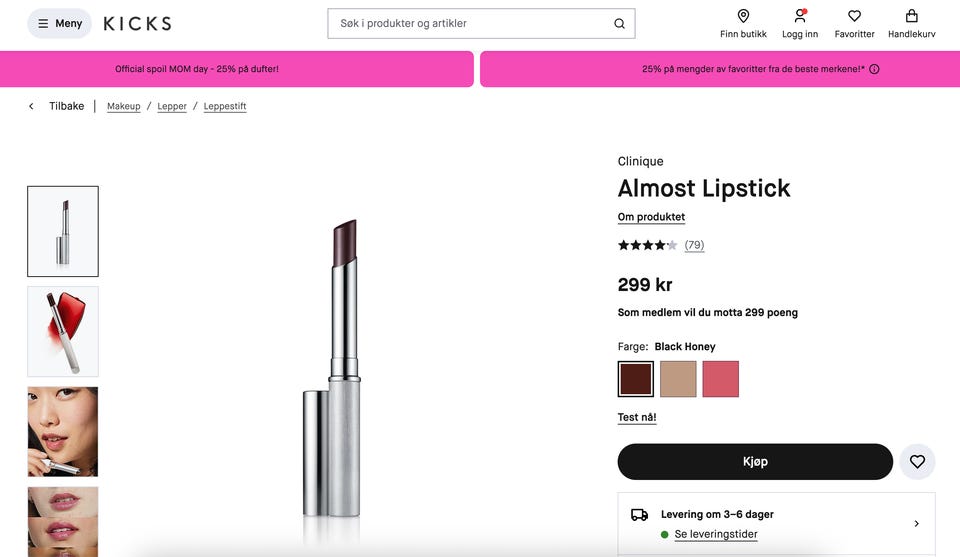Pick the pink color swatch
Image resolution: width=960 pixels, height=557 pixels.
pos(720,380)
